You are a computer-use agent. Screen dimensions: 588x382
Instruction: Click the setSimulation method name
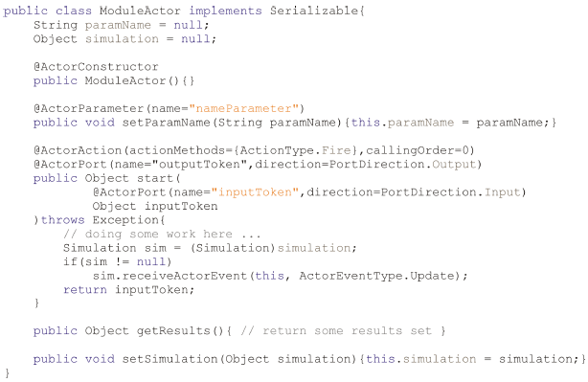click(x=170, y=359)
